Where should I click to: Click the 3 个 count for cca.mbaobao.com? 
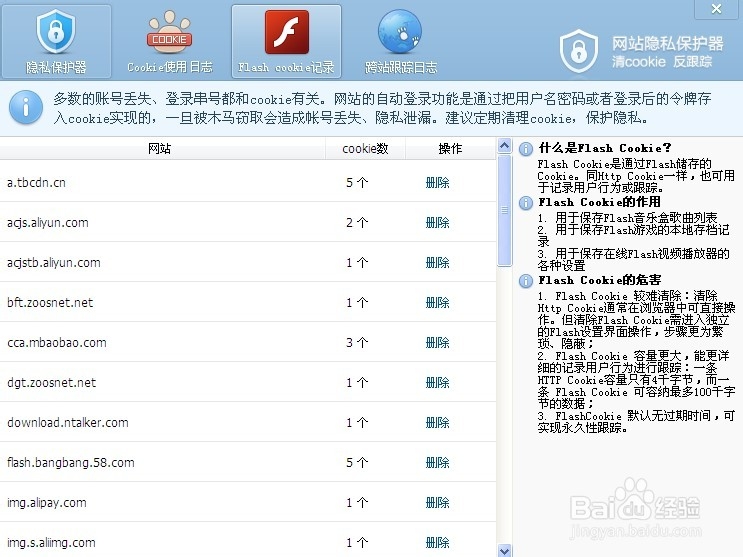357,342
